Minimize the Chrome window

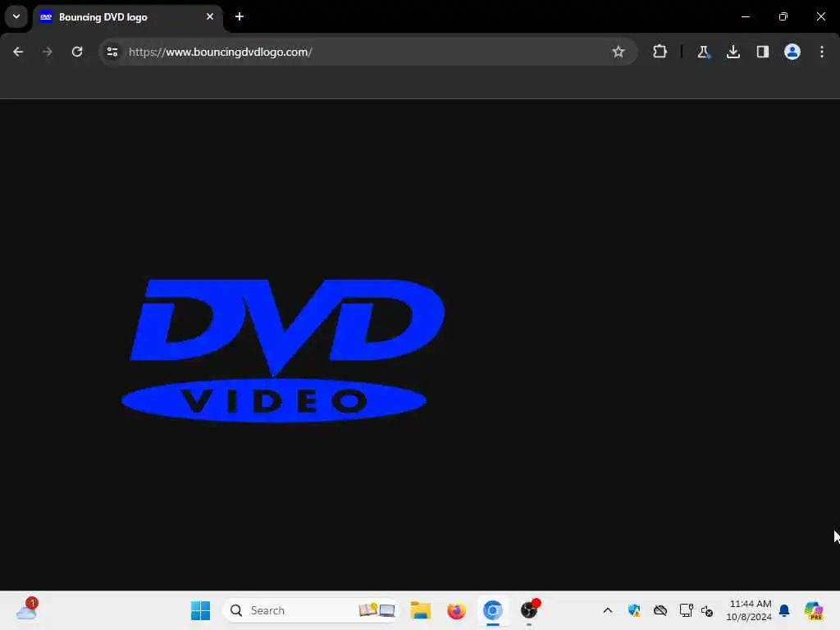(746, 16)
